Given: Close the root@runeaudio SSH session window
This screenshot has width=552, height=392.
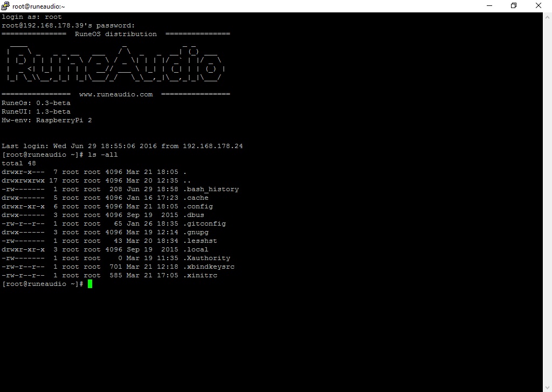Looking at the screenshot, I should click(x=539, y=6).
